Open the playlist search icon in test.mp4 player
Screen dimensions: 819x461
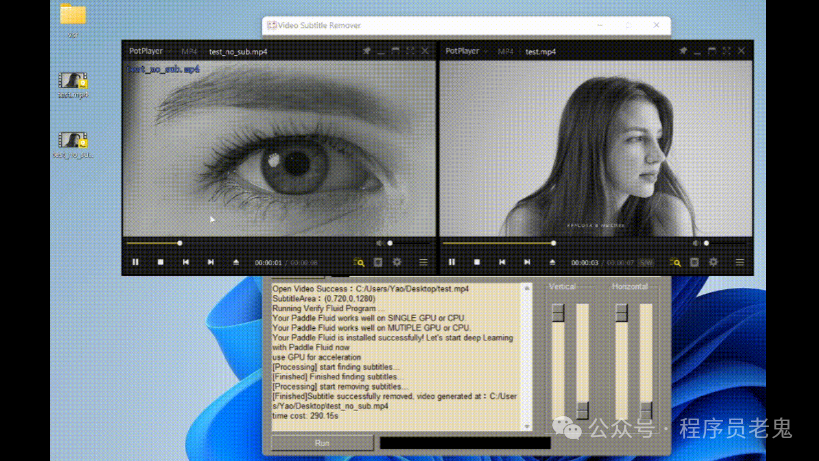[675, 262]
